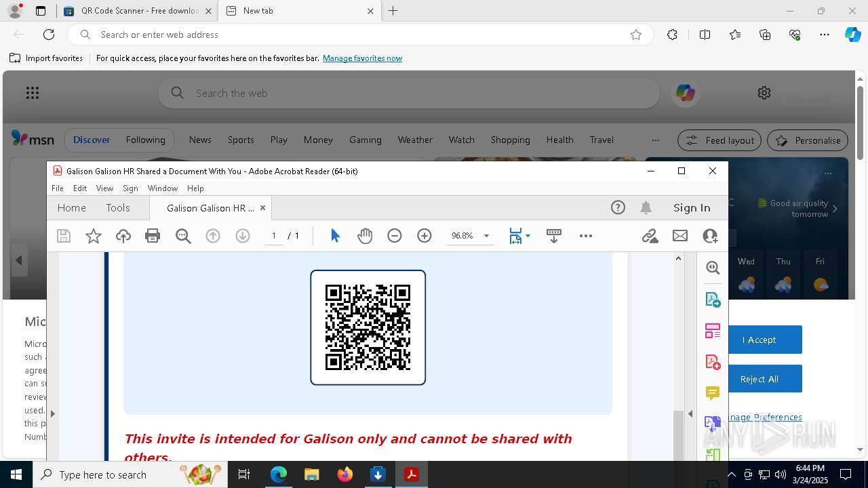
Task: Open the Window menu in Acrobat
Action: (x=163, y=188)
